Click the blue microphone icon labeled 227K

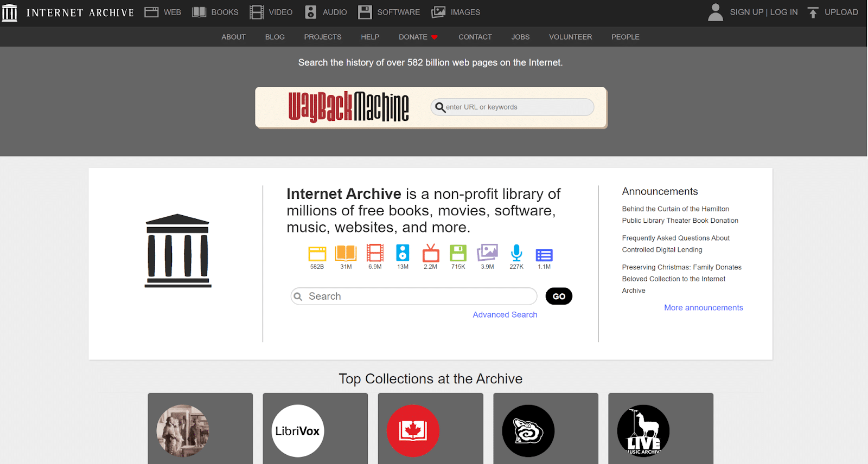point(516,253)
